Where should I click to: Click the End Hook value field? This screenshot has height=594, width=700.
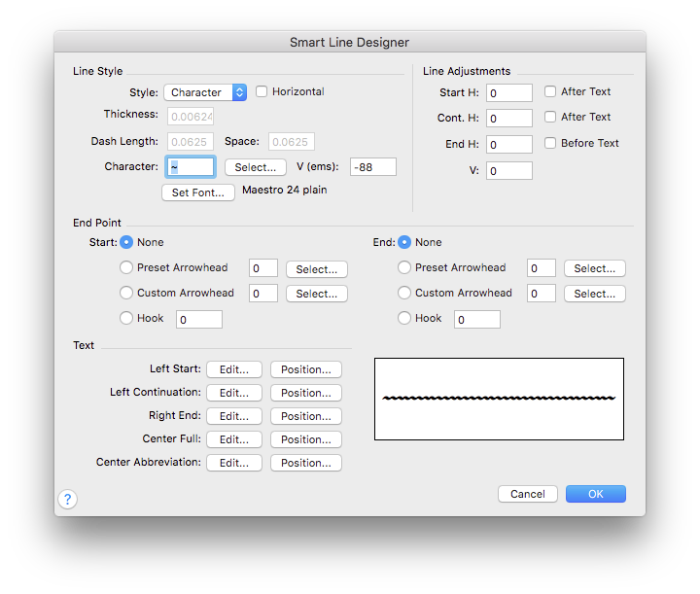[x=477, y=320]
